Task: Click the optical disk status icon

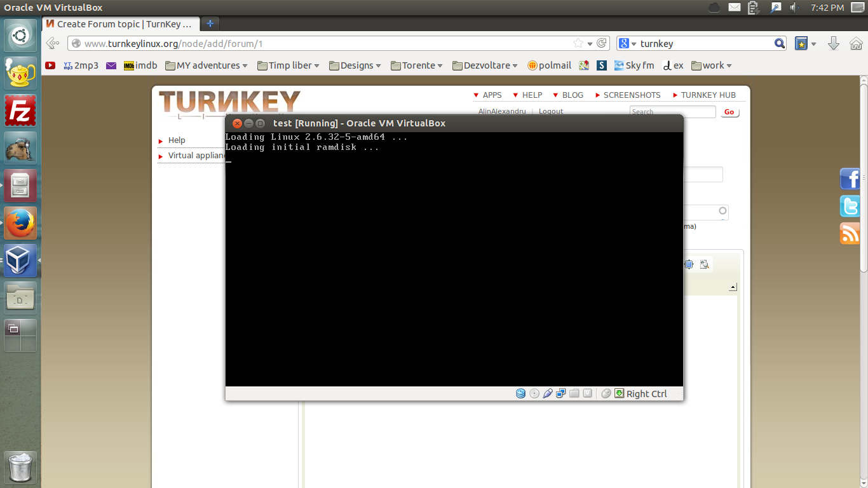Action: point(534,394)
